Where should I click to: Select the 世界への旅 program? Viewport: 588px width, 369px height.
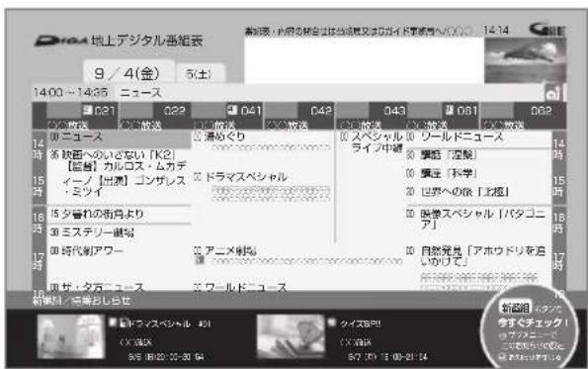point(479,193)
